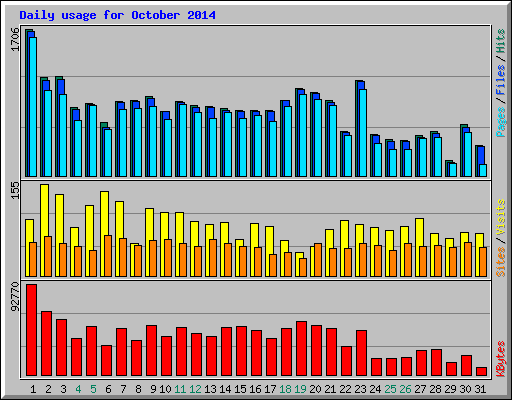512x400 pixels.
Task: Select the red KBytes bar for day 2
Action: (47, 343)
